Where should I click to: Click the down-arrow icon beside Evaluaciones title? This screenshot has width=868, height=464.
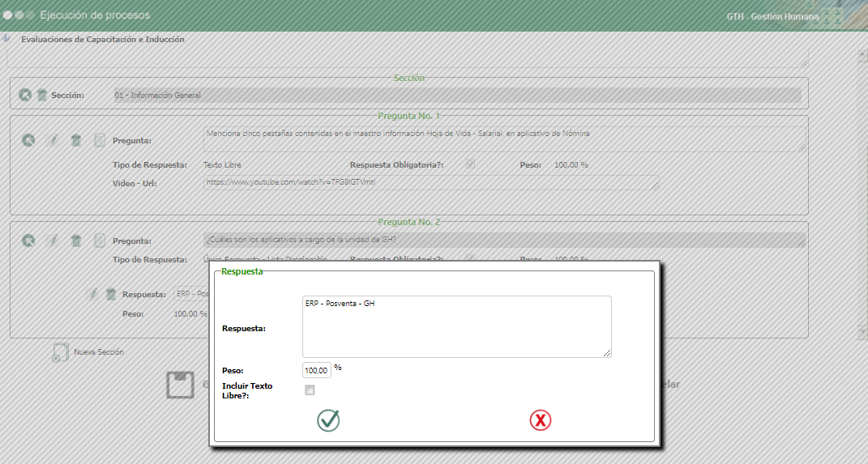pyautogui.click(x=6, y=39)
